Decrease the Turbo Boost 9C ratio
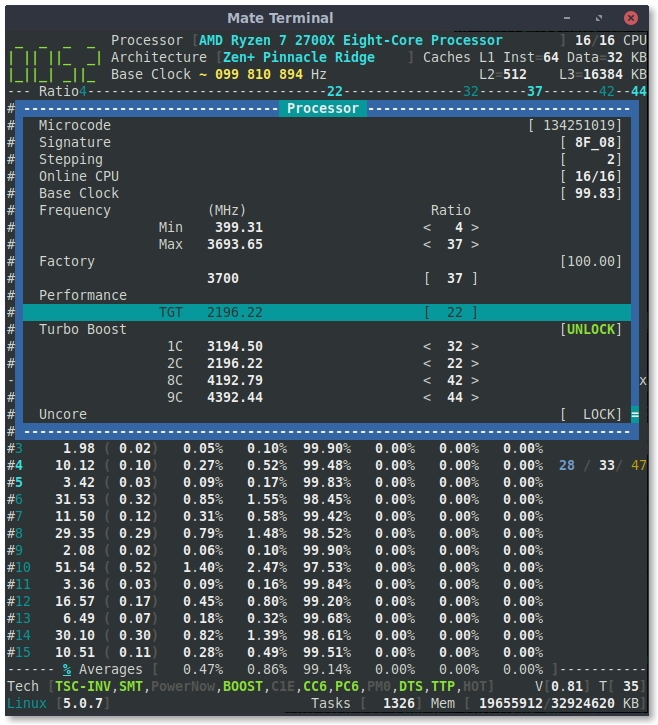Image resolution: width=658 pixels, height=725 pixels. (x=427, y=398)
